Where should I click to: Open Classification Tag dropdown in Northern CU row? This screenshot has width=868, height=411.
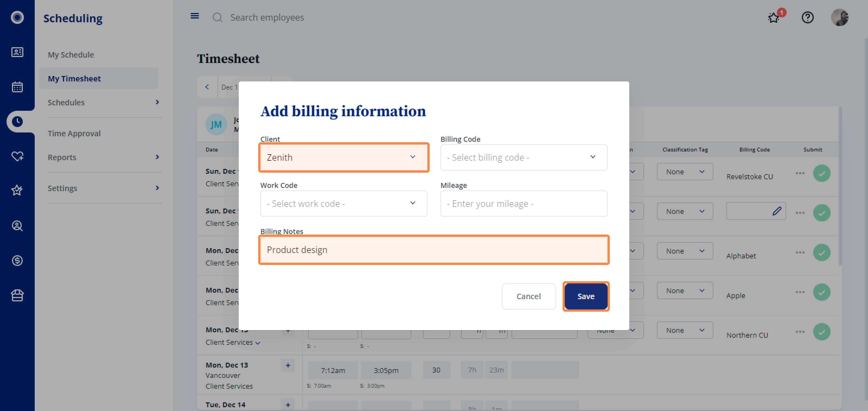(685, 330)
